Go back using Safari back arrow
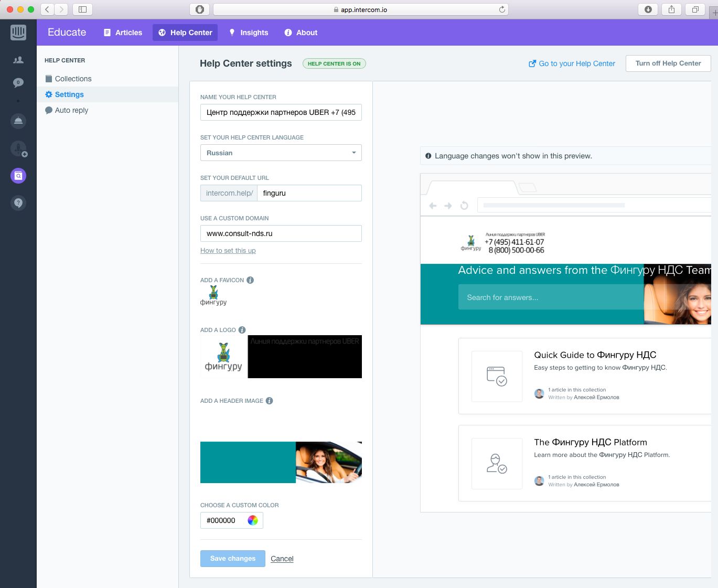This screenshot has width=718, height=588. tap(47, 9)
